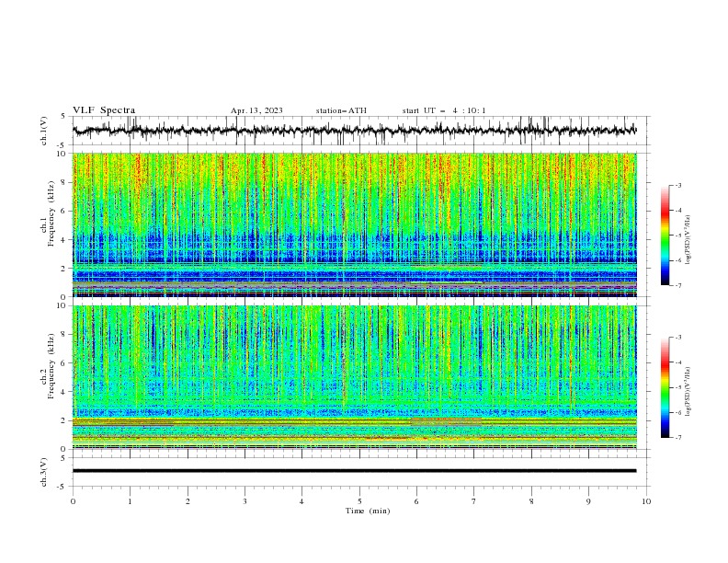Click inside the ch.2 spectrogram panel
728x563 pixels.
[354, 377]
